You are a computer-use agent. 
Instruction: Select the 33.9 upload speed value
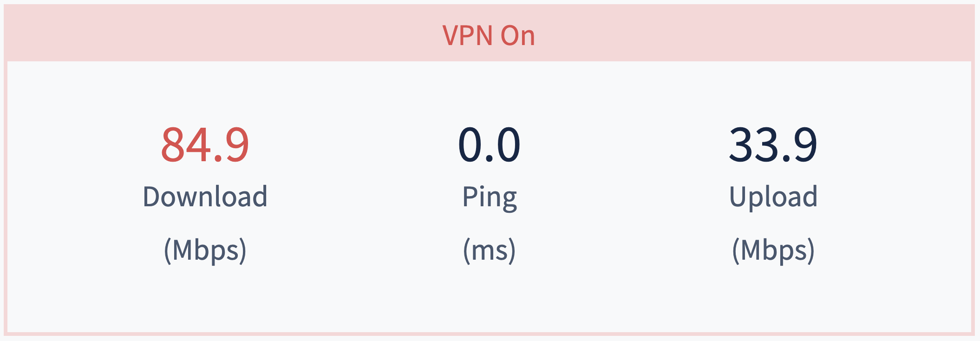coord(773,145)
